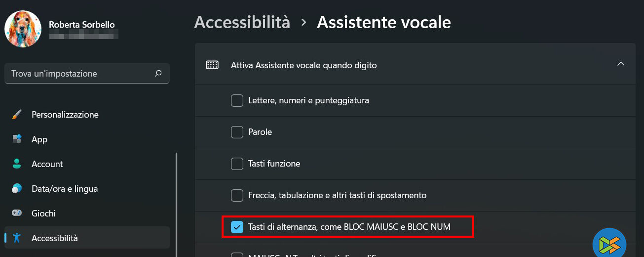The height and width of the screenshot is (257, 644).
Task: Collapse the Attiva Assistente vocale section chevron
Action: point(621,64)
